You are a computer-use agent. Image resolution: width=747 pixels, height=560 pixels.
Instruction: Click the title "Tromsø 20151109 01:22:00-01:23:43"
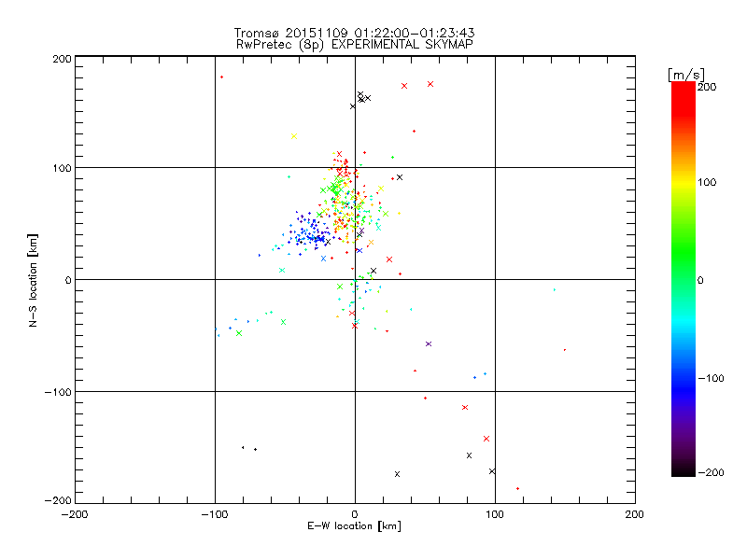(x=354, y=33)
